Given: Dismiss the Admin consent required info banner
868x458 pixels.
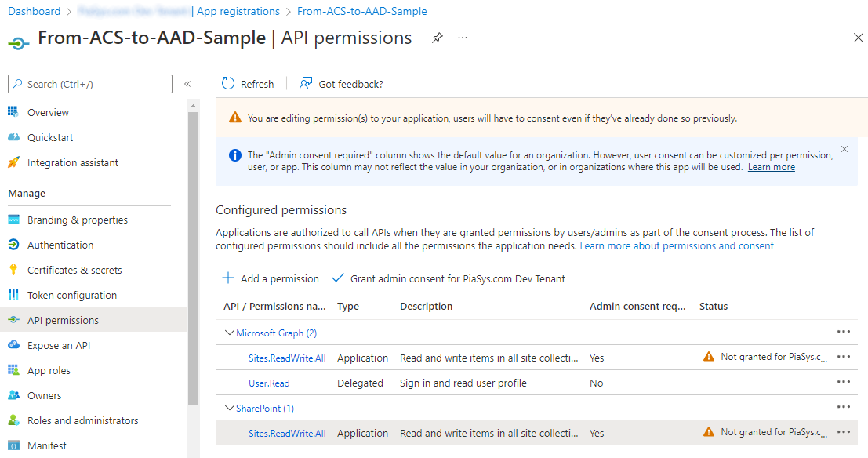Looking at the screenshot, I should 844,148.
